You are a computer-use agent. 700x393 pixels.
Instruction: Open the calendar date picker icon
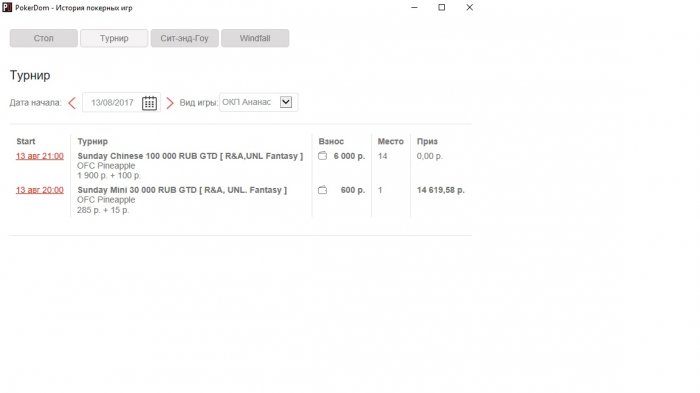(x=149, y=103)
